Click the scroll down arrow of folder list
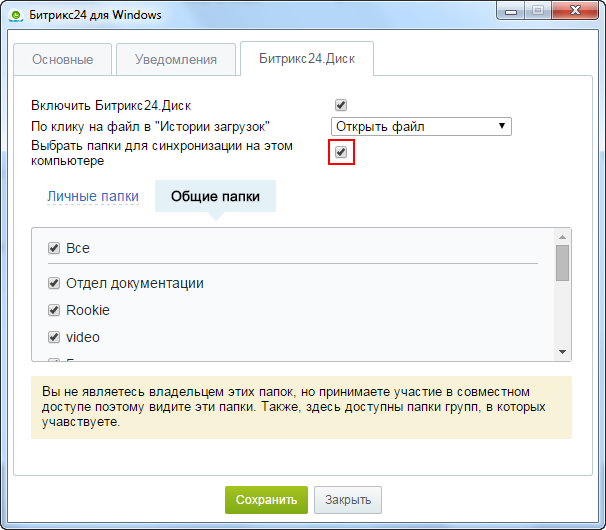 coord(562,352)
